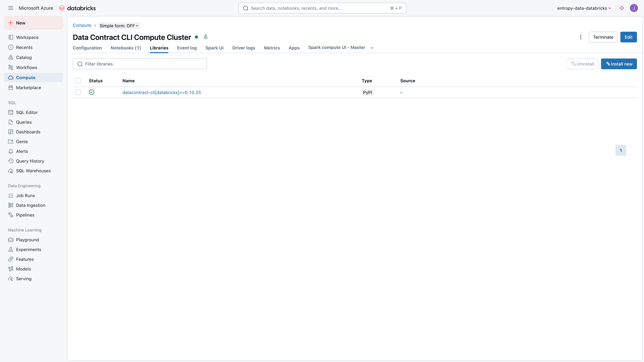
Task: Click the user avatar J
Action: [634, 8]
